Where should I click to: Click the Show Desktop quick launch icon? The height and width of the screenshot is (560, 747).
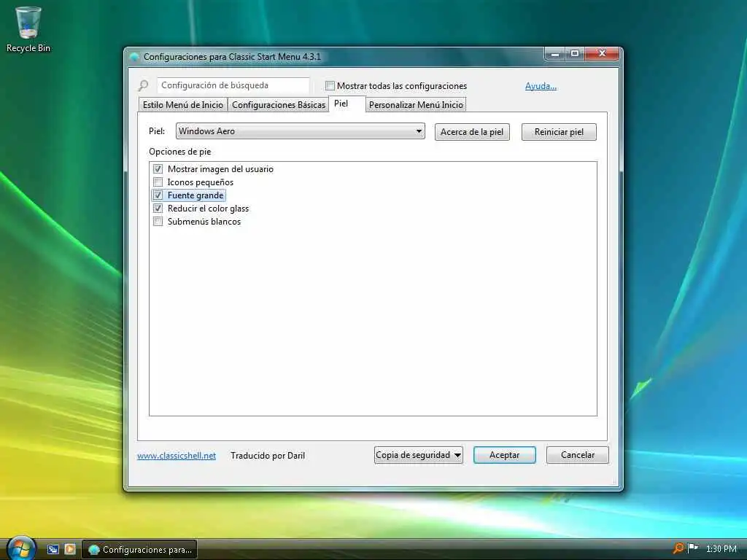[x=53, y=549]
